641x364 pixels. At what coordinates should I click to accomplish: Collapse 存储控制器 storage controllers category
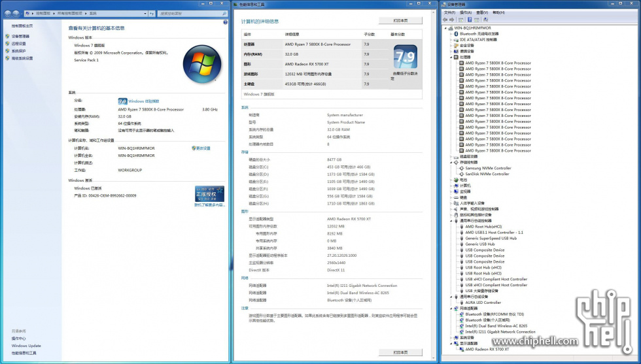(451, 162)
